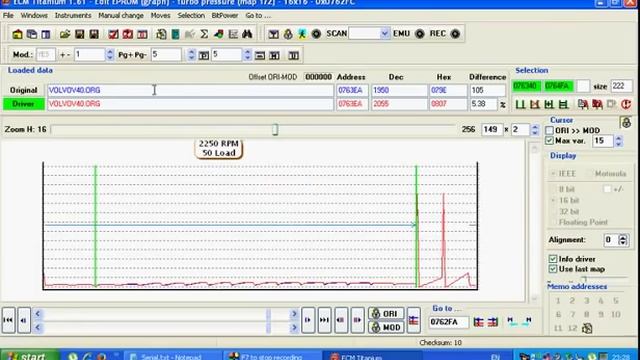
Task: Click the Max var. spinner showing 15
Action: (x=618, y=141)
